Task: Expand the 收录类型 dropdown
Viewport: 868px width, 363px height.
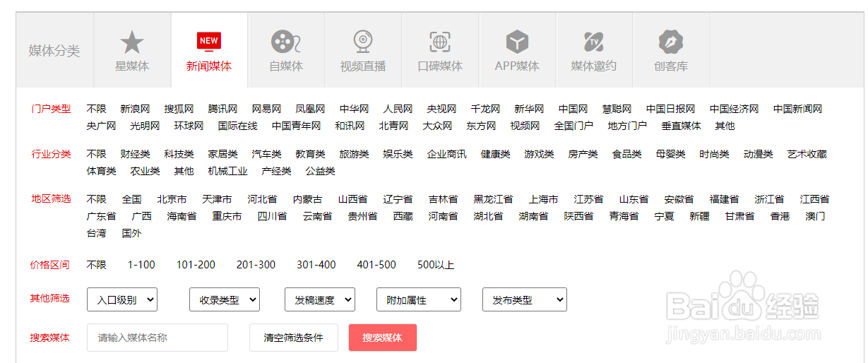Action: tap(225, 299)
